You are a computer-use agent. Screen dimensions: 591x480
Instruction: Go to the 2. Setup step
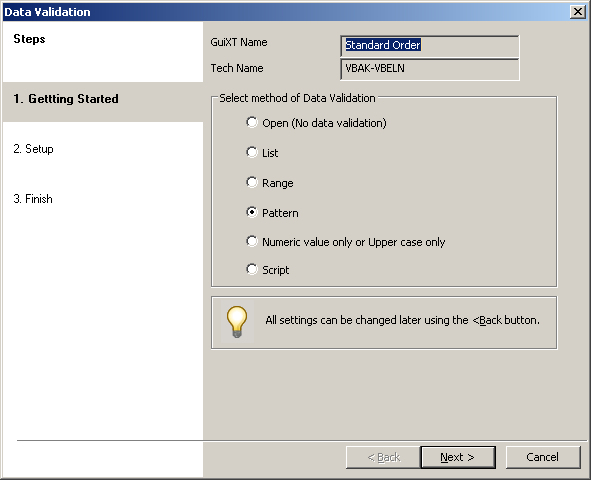pos(34,149)
